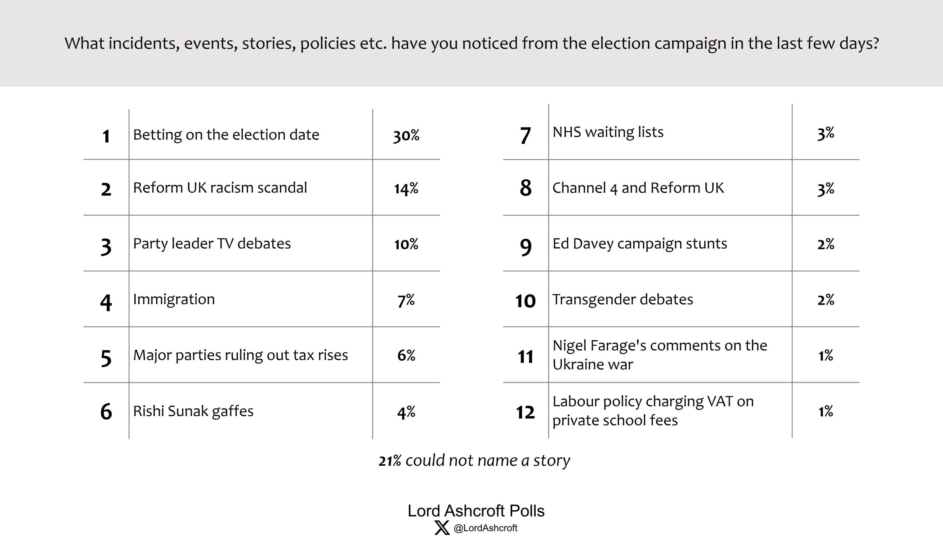Select 'Party leader TV debates' text
Screen dimensions: 943x560
coord(212,243)
